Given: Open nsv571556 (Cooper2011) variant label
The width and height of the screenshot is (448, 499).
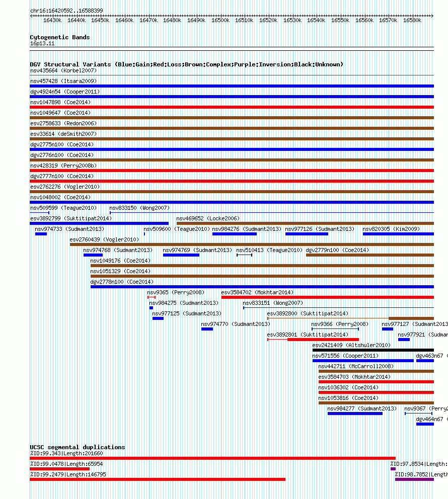Looking at the screenshot, I should coord(345,356).
